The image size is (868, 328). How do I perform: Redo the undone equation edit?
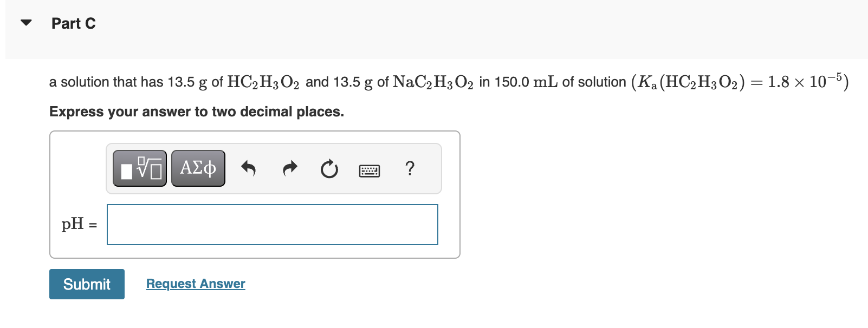coord(289,169)
